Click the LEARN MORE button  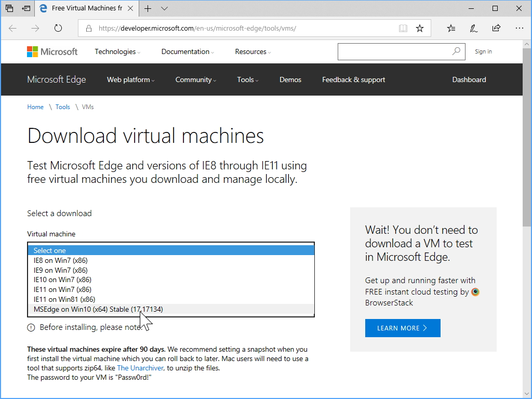pyautogui.click(x=402, y=328)
